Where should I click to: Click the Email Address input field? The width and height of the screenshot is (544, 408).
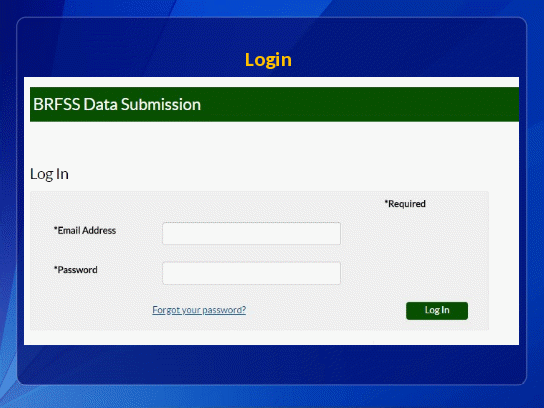[x=252, y=233]
